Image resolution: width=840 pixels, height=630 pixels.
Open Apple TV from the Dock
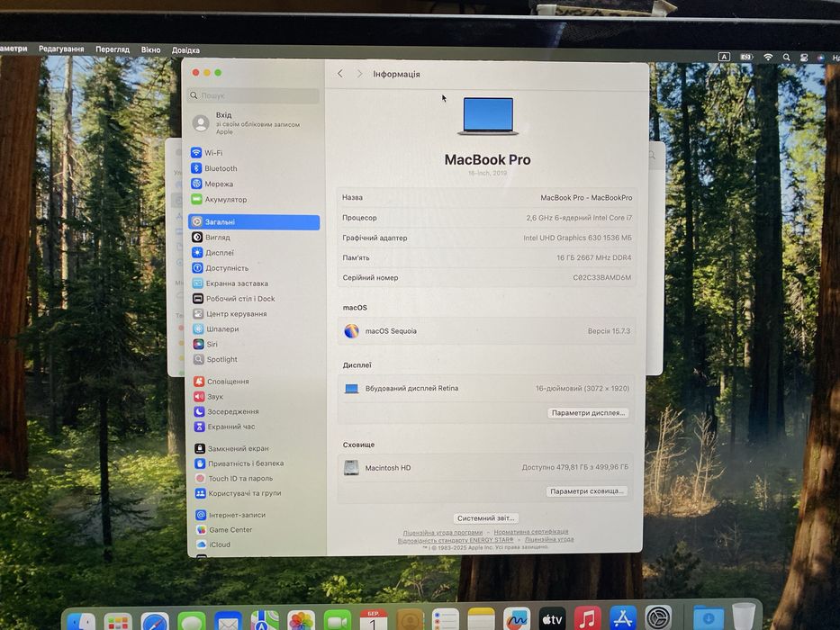[x=552, y=619]
